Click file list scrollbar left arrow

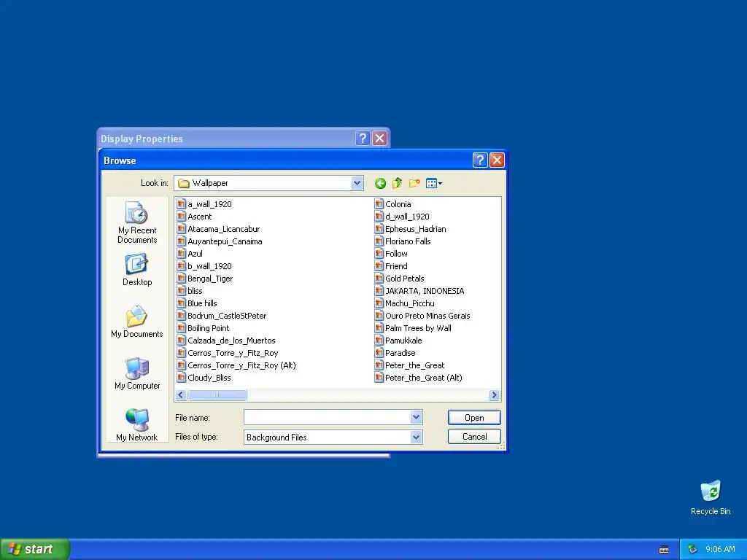181,394
